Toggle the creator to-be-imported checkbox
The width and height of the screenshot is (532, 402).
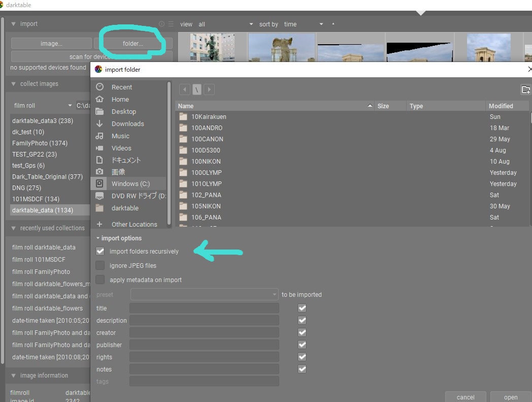point(302,333)
